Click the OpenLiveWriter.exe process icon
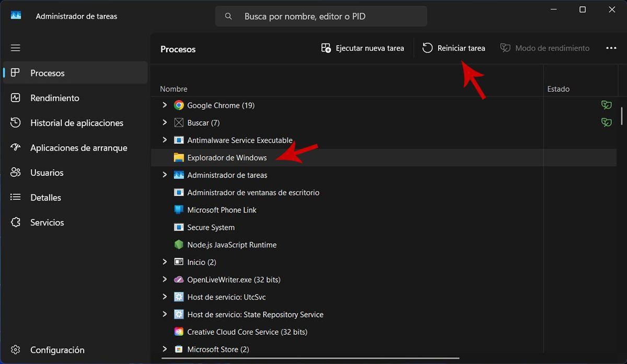 coord(179,280)
